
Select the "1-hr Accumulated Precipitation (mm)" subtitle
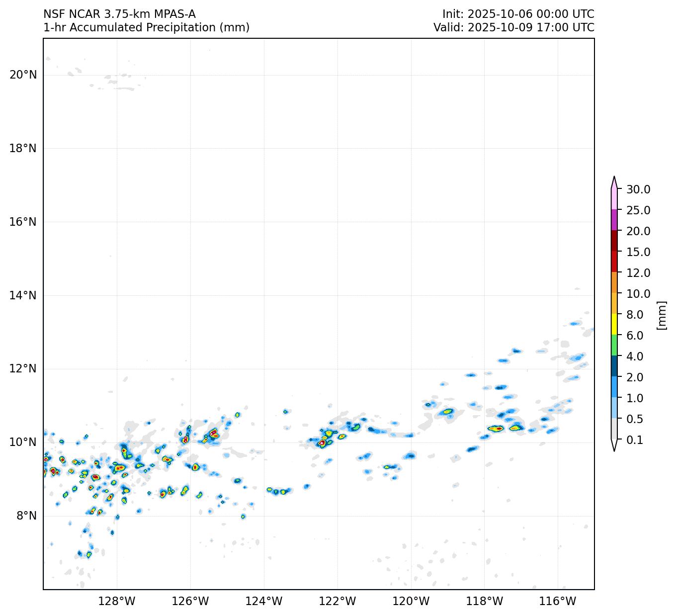[x=146, y=27]
